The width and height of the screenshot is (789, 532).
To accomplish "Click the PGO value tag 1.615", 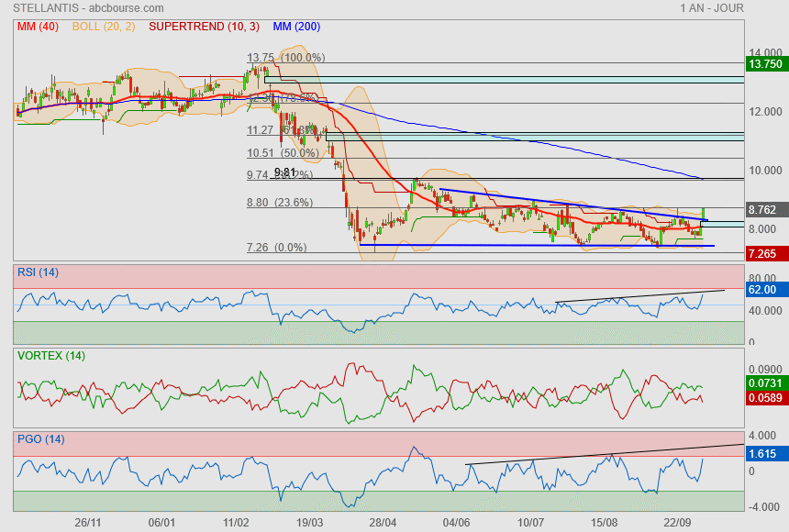I will 763,453.
